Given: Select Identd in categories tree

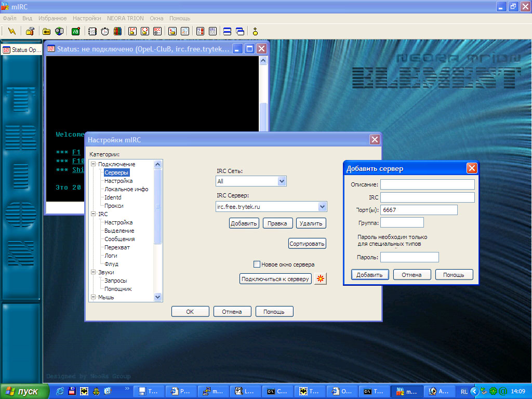Looking at the screenshot, I should point(113,197).
